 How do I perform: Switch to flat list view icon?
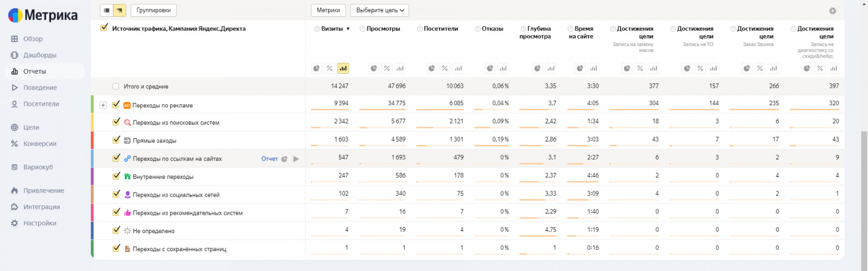click(107, 10)
